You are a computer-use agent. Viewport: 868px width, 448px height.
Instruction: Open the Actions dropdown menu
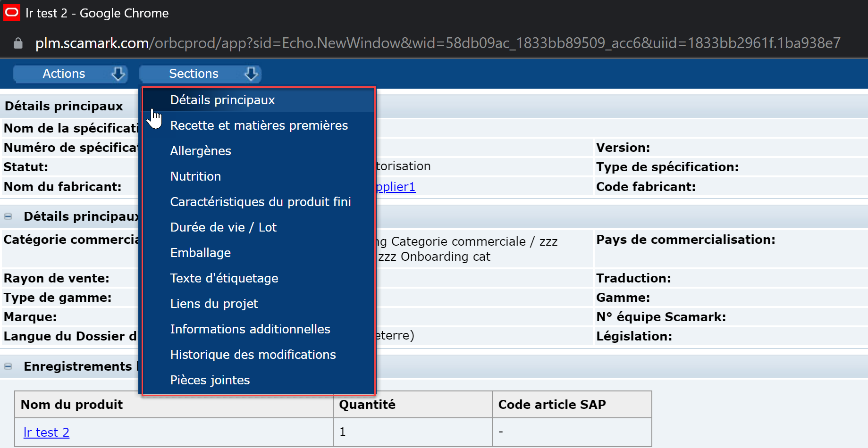coord(70,74)
